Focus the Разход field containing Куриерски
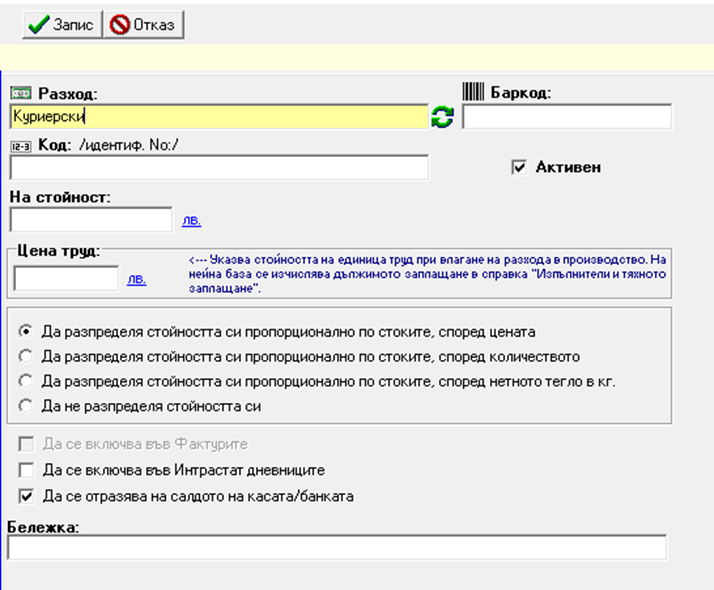The height and width of the screenshot is (590, 714). click(219, 117)
